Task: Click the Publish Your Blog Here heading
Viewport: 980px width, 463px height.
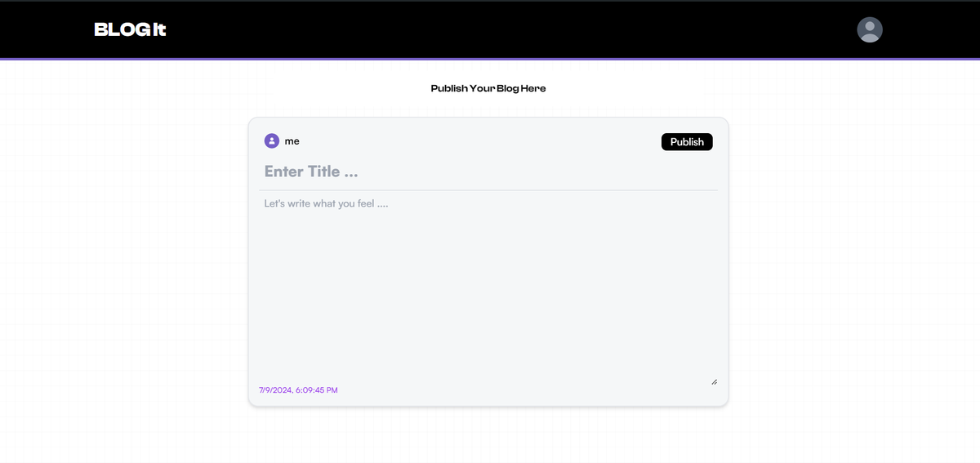Action: click(x=488, y=88)
